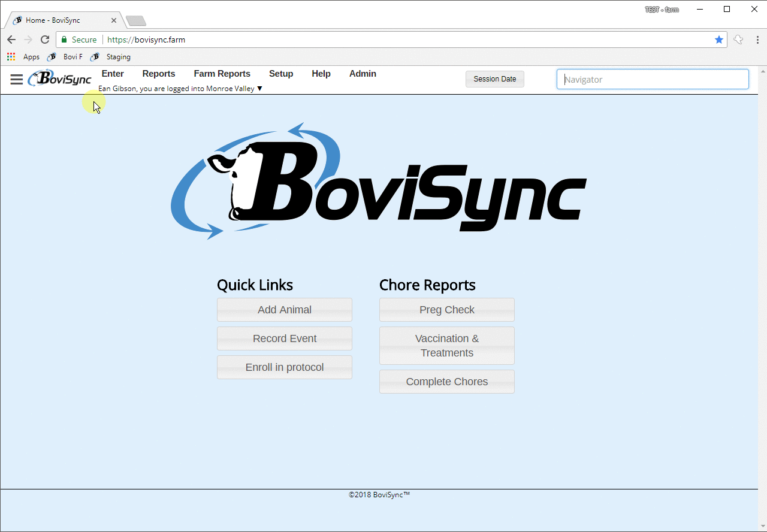Image resolution: width=767 pixels, height=532 pixels.
Task: Open the Help menu
Action: [321, 74]
